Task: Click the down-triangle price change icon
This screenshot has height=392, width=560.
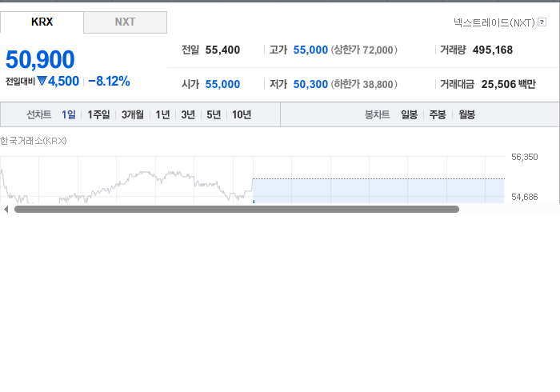Action: (42, 81)
